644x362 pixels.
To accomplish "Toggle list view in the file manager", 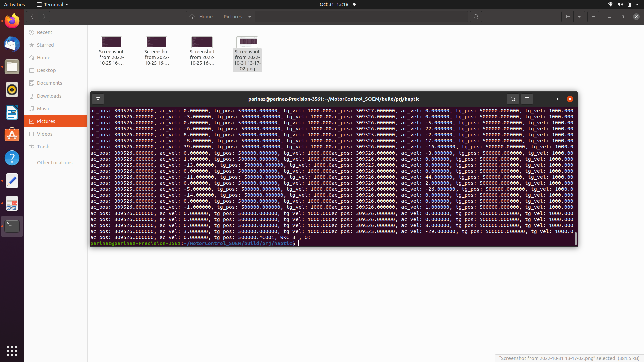I will click(568, 16).
